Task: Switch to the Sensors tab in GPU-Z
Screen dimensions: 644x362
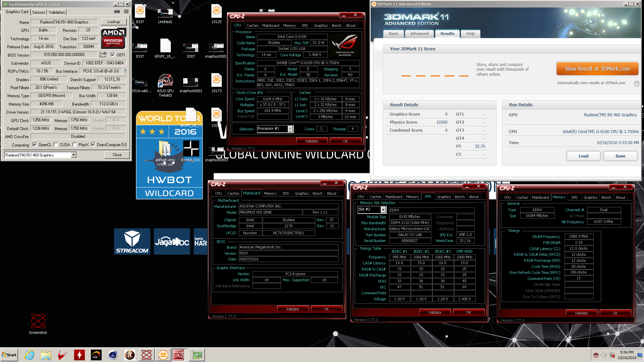Action: point(39,12)
